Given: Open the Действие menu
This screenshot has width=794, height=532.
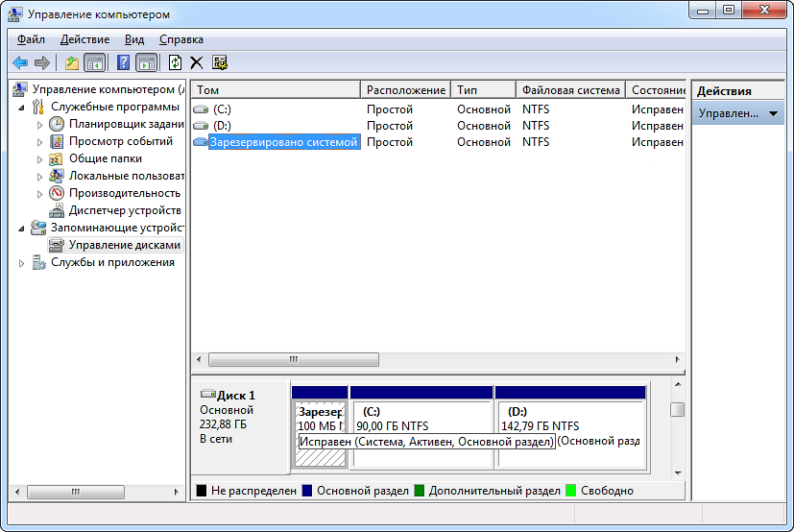Looking at the screenshot, I should click(x=84, y=39).
